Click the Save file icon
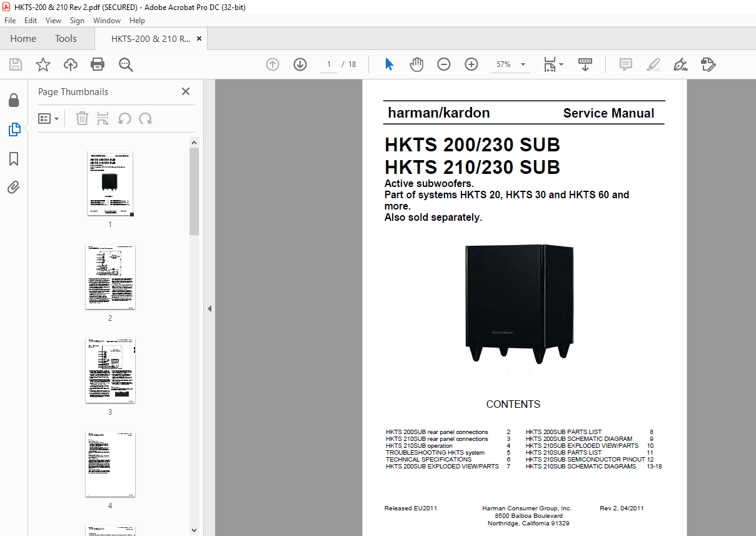Screen dimensions: 756x536 (x=16, y=64)
